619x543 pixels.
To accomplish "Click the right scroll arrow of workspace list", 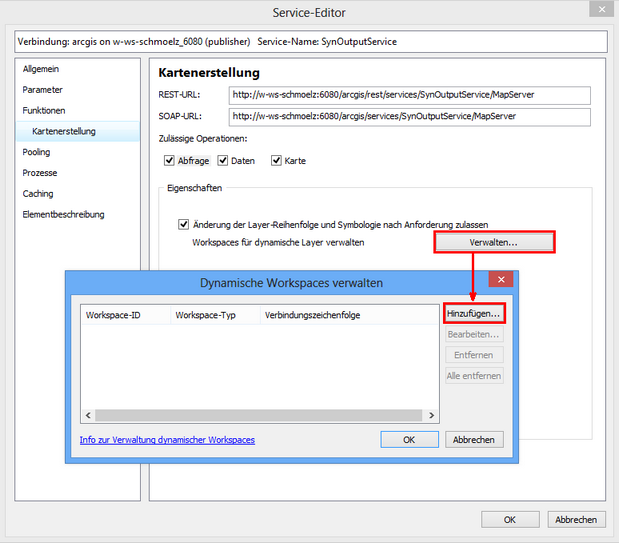I will (431, 415).
